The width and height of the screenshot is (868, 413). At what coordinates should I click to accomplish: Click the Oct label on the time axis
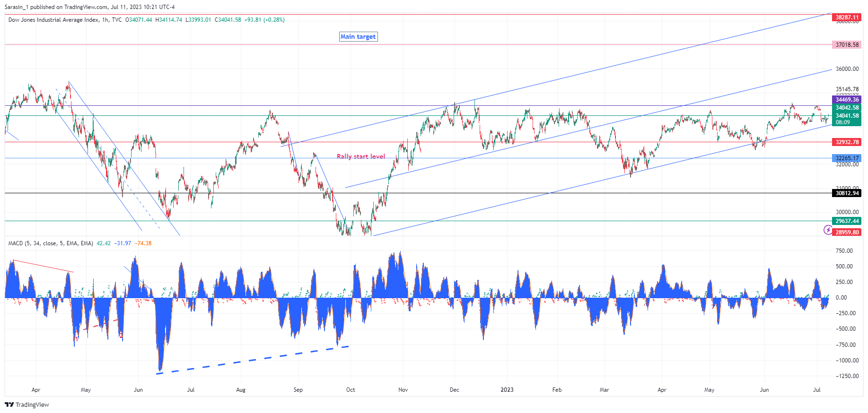click(351, 390)
